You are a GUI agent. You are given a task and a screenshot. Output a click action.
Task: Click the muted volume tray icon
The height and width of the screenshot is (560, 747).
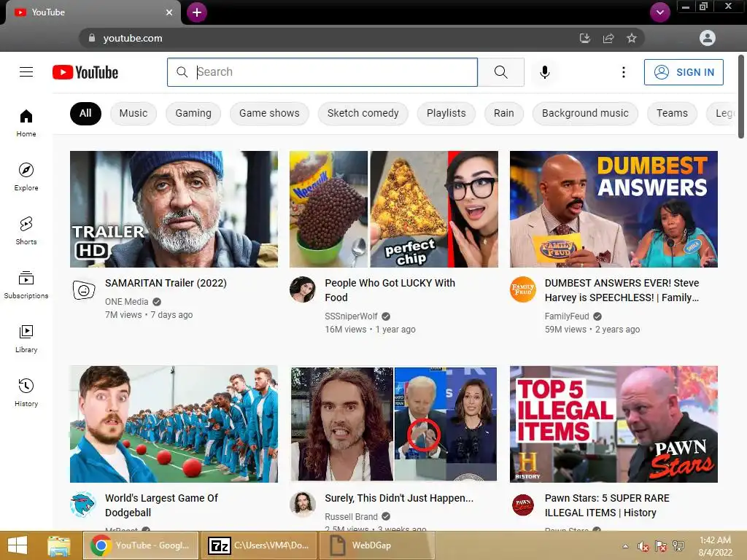643,546
